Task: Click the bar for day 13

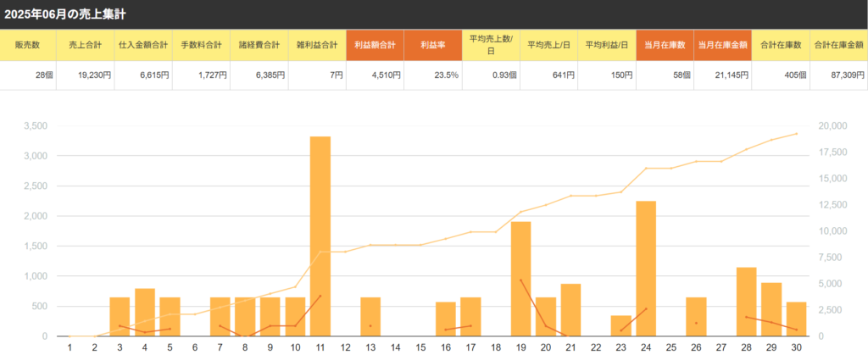Action: [x=370, y=317]
